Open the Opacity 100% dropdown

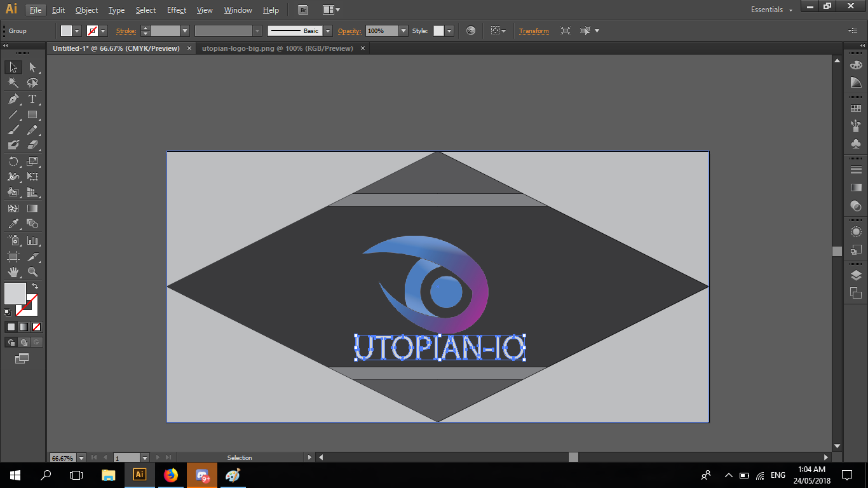(x=403, y=30)
